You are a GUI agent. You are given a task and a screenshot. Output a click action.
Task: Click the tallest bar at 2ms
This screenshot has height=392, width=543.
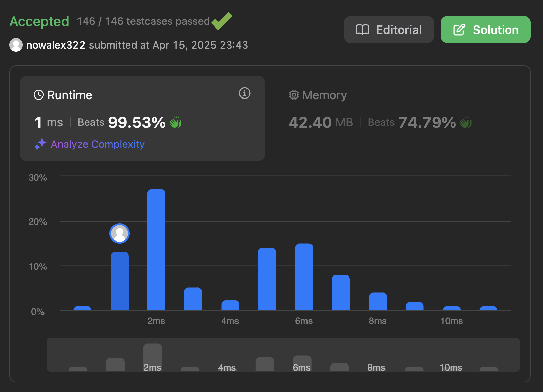(156, 250)
